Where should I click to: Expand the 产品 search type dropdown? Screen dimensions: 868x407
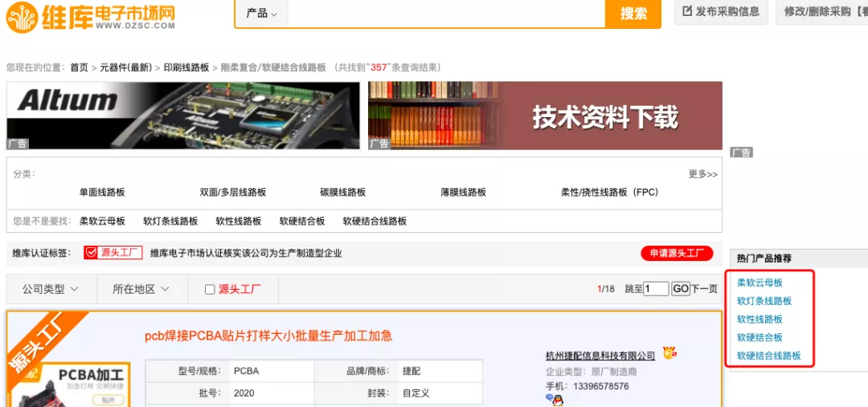[261, 14]
